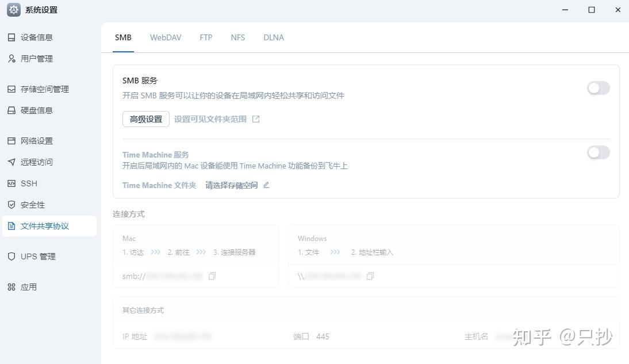Switch to the FTP tab
Screen dimensions: 629x364
click(206, 37)
